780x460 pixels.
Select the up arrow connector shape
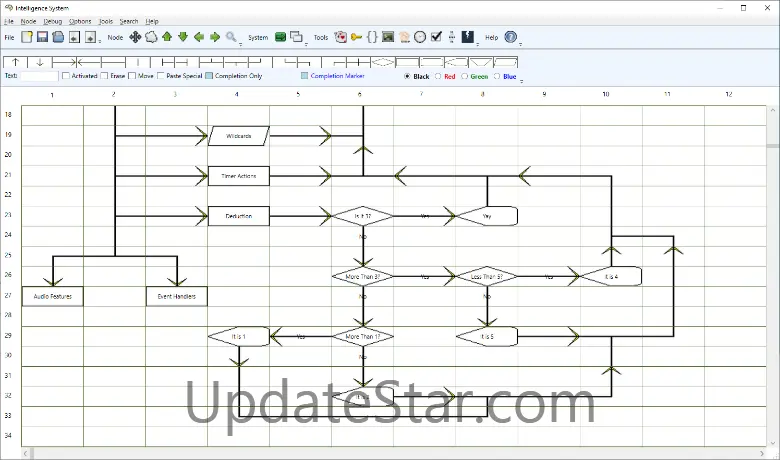point(15,62)
